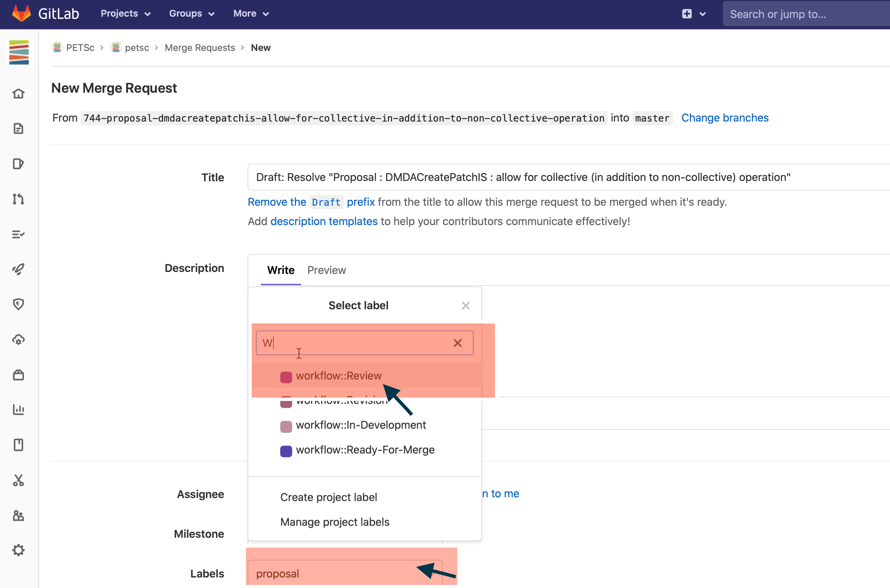Open Merge Requests icon in sidebar
This screenshot has height=588, width=890.
[x=18, y=199]
